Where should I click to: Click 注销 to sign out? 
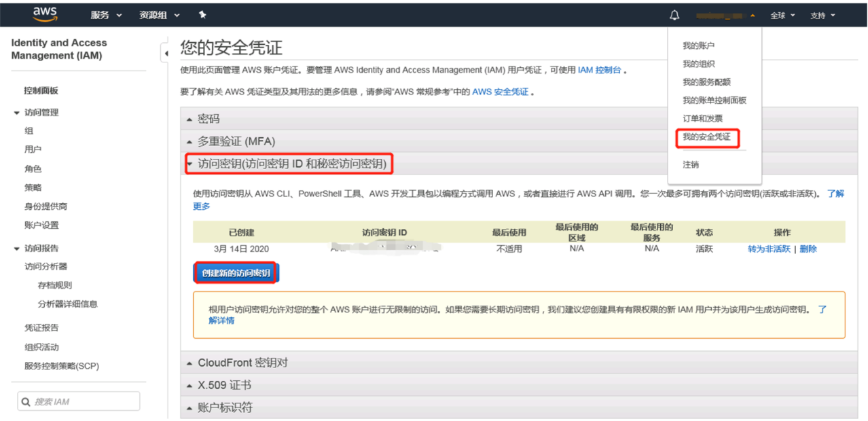tap(691, 165)
